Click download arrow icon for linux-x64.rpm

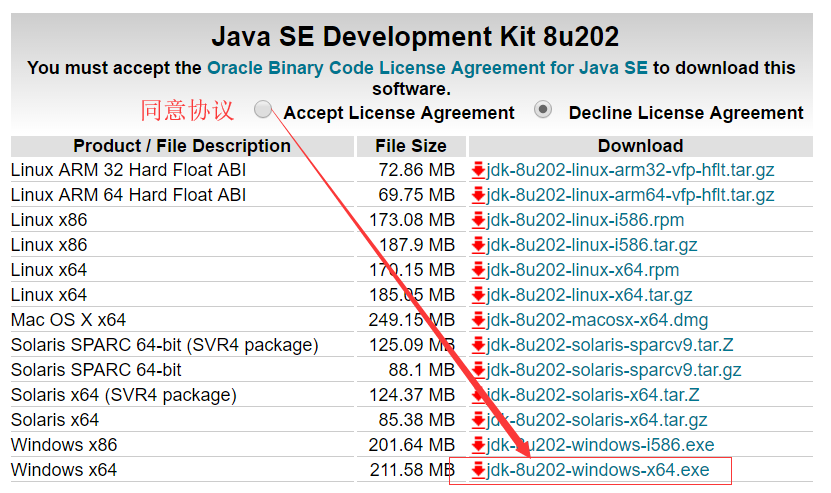(479, 270)
